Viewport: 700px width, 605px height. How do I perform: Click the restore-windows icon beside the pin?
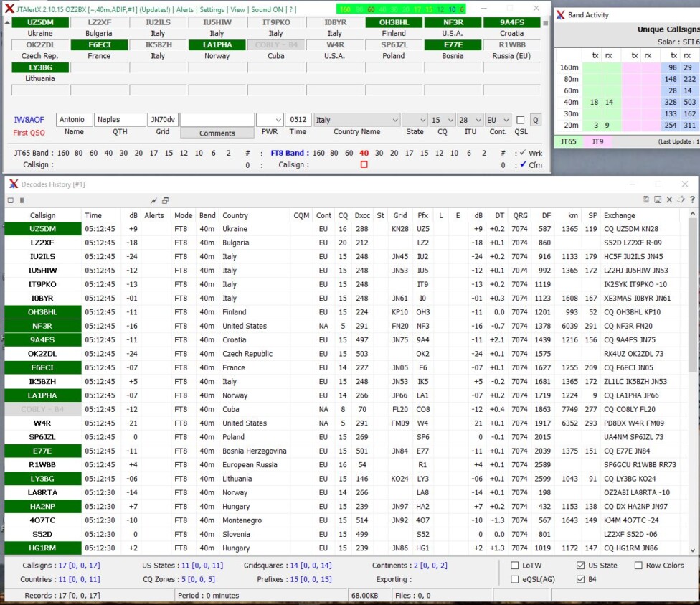click(165, 200)
